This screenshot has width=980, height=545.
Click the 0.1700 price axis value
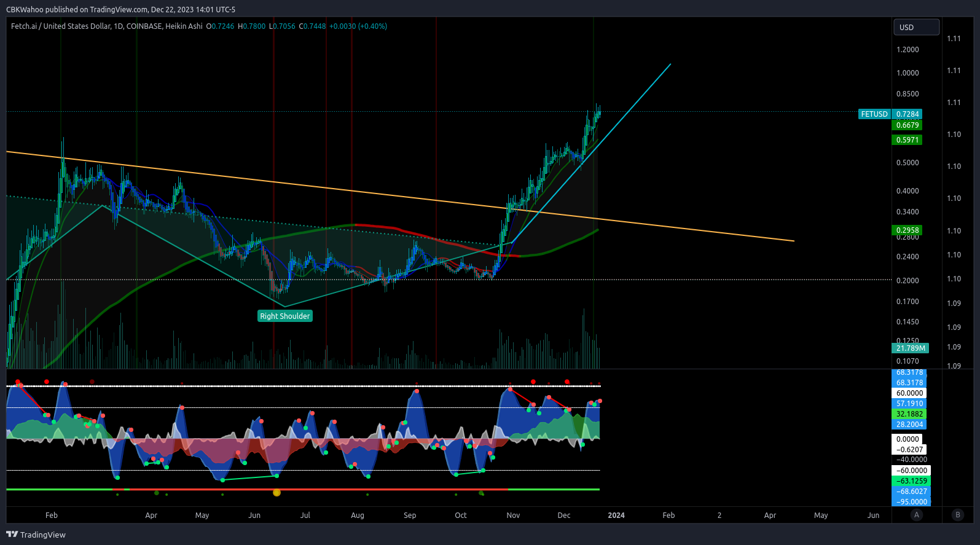pos(907,302)
